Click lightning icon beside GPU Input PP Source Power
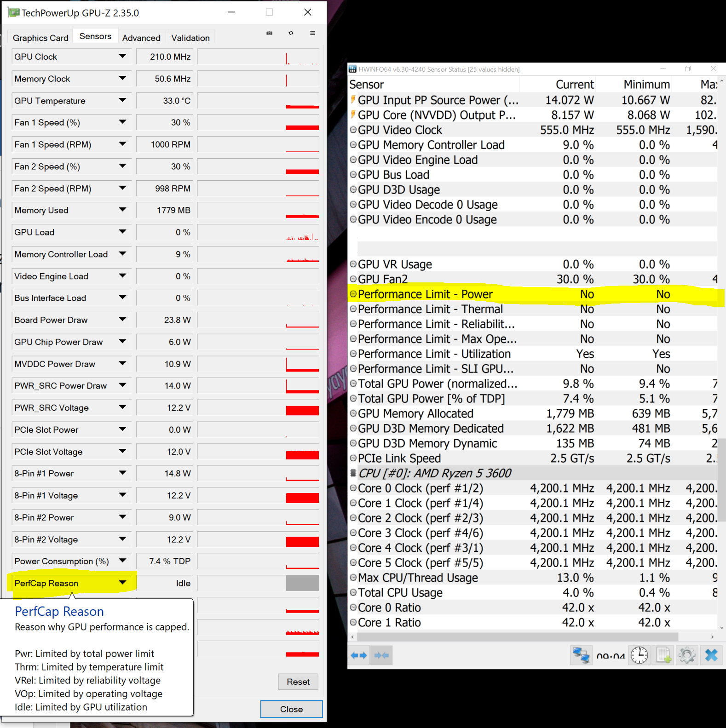Viewport: 726px width, 728px height. (353, 100)
